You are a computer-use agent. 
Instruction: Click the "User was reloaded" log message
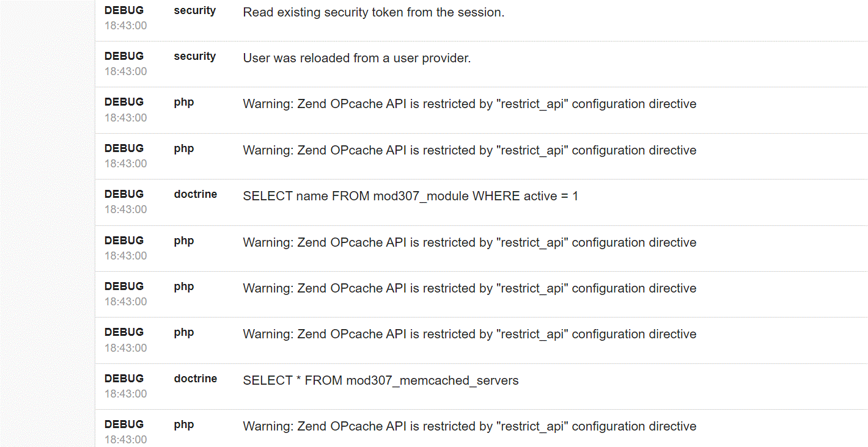coord(357,58)
